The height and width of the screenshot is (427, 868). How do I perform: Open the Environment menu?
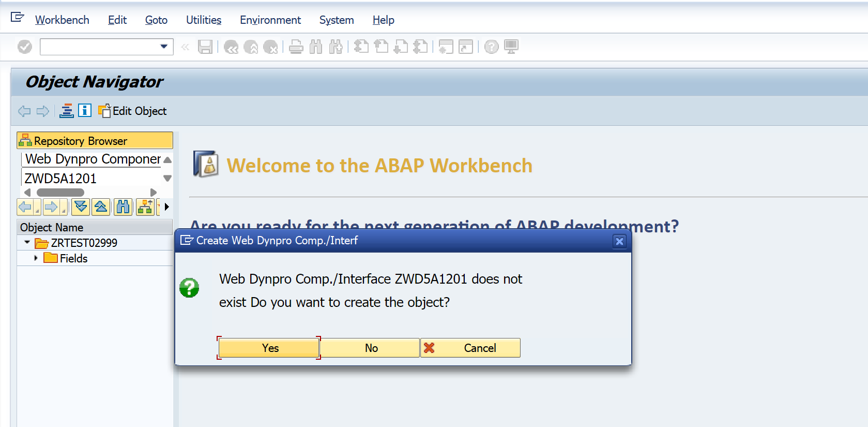click(270, 20)
